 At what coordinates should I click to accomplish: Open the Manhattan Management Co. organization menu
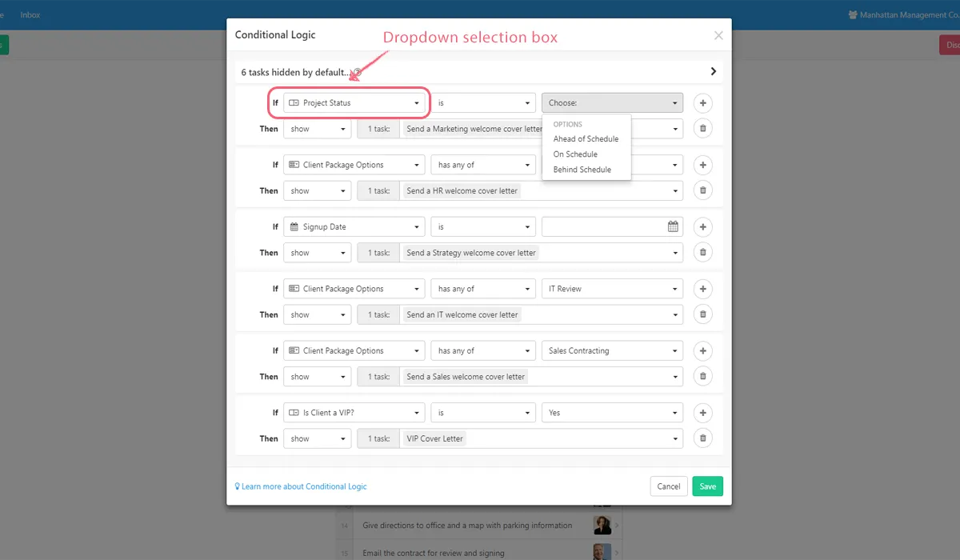(x=903, y=15)
